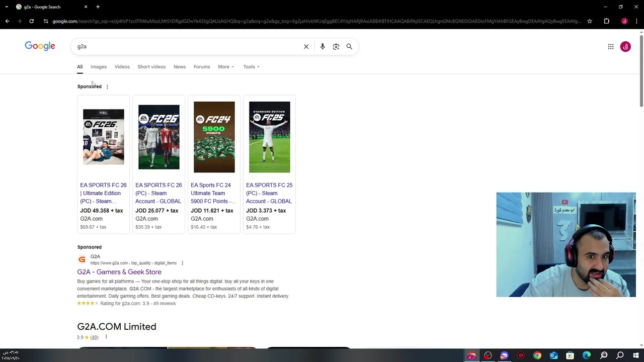The width and height of the screenshot is (644, 362).
Task: Click the G2A favicon in the sponsored result
Action: [82, 260]
